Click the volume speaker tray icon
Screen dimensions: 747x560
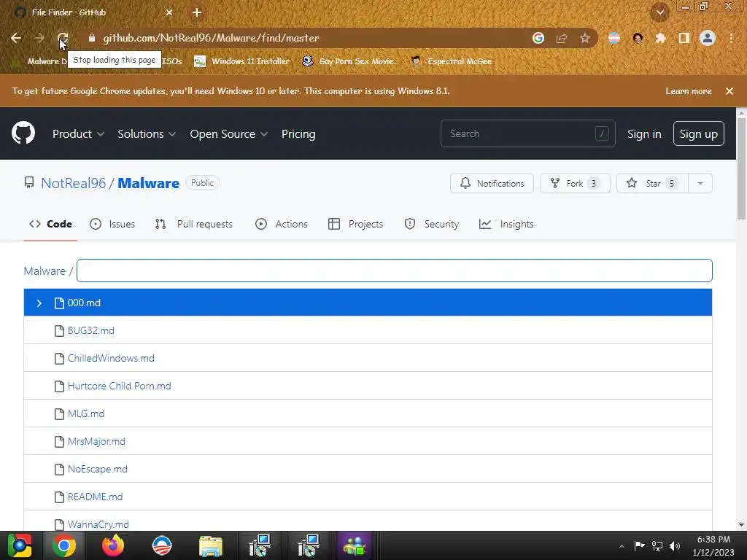(675, 545)
